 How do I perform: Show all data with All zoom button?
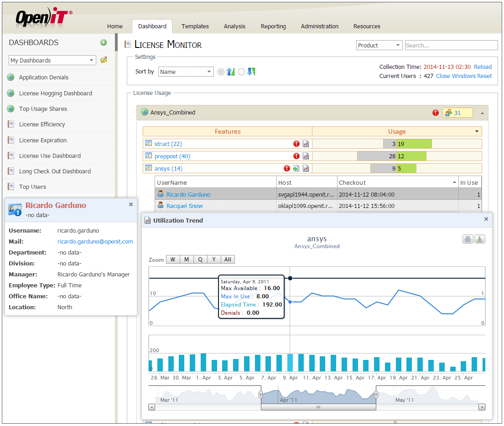tap(228, 260)
